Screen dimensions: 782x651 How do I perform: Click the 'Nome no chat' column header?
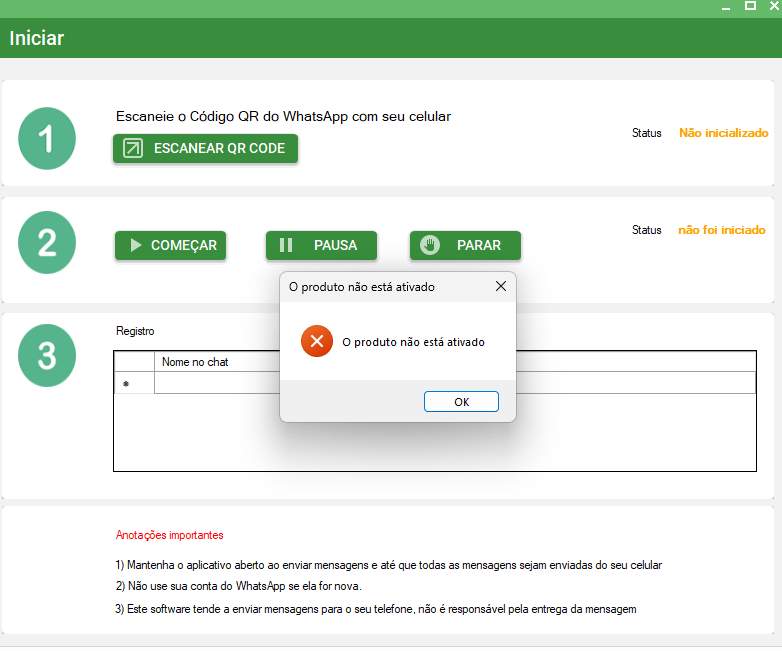(x=195, y=362)
